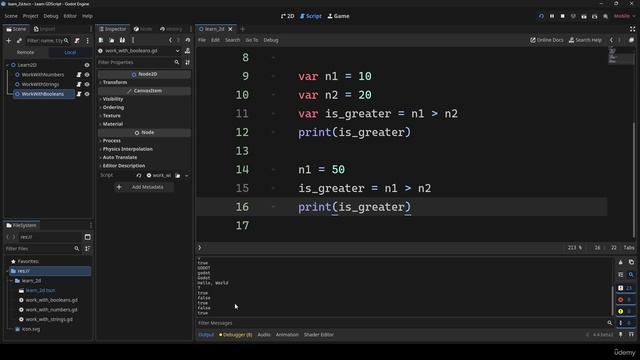Go to previous edited object in Inspector
Screen dimensions: 640x360
[x=171, y=40]
